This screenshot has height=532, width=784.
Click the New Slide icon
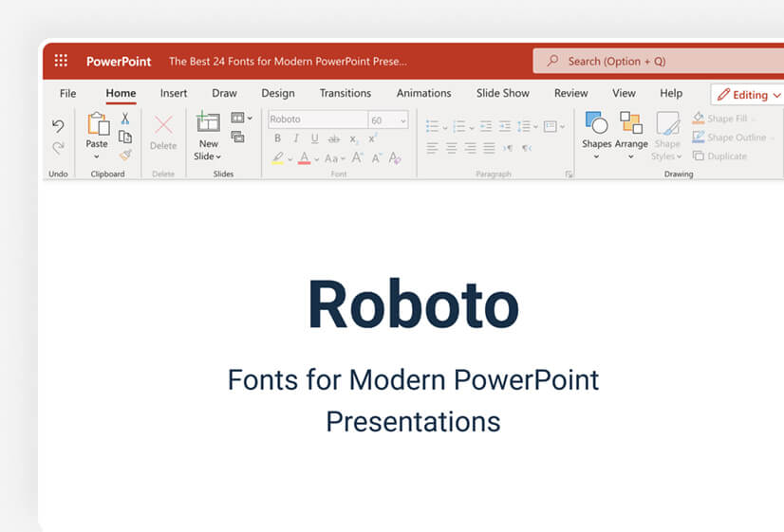tap(208, 122)
